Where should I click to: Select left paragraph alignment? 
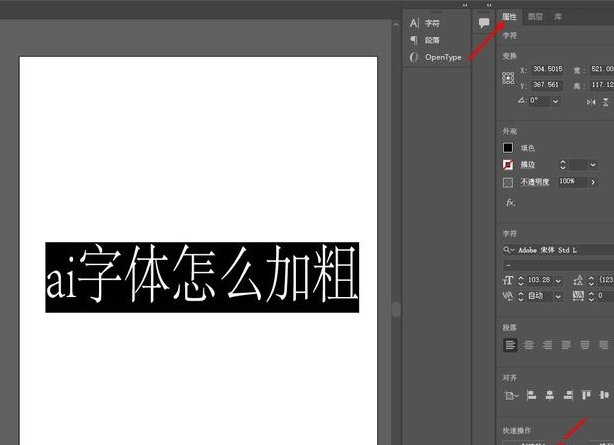point(510,345)
